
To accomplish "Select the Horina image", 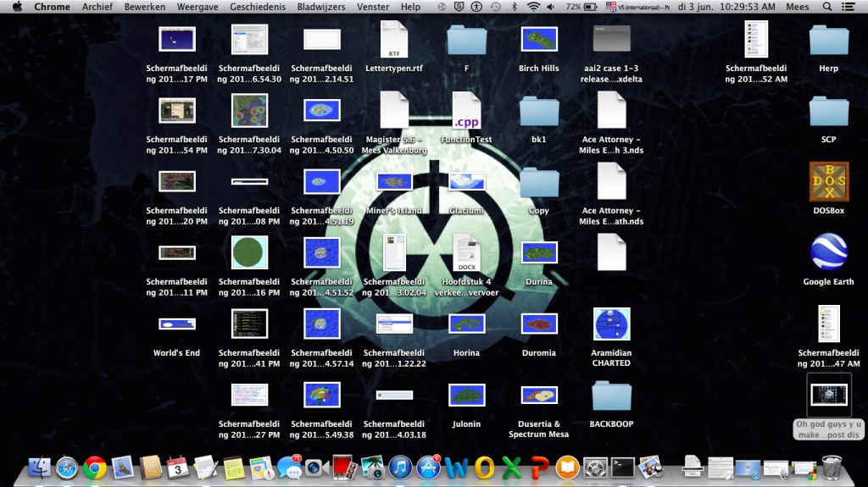I will tap(467, 324).
